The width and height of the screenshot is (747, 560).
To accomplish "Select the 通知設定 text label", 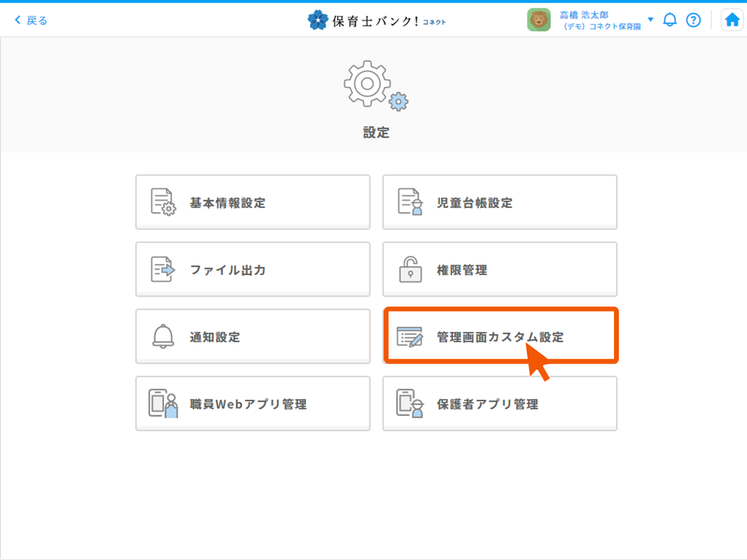I will (x=215, y=337).
